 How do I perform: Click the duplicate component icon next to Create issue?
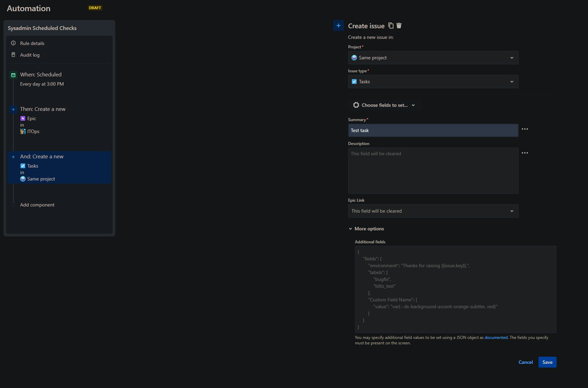tap(391, 25)
